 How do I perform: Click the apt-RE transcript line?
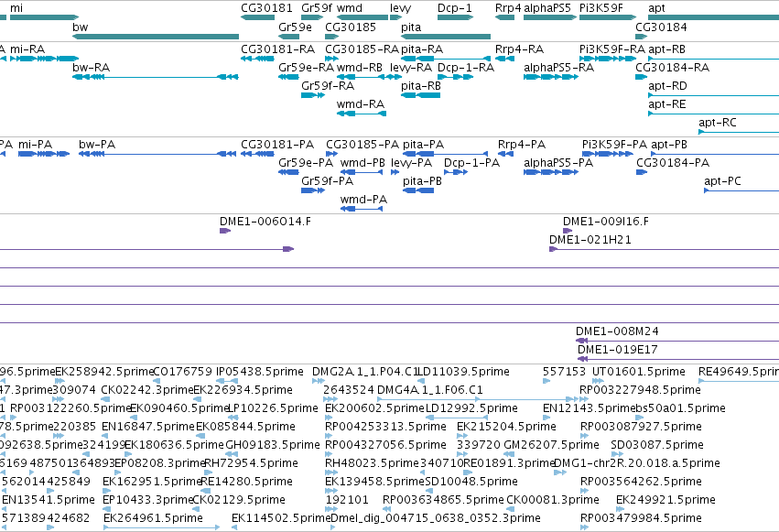[x=713, y=114]
